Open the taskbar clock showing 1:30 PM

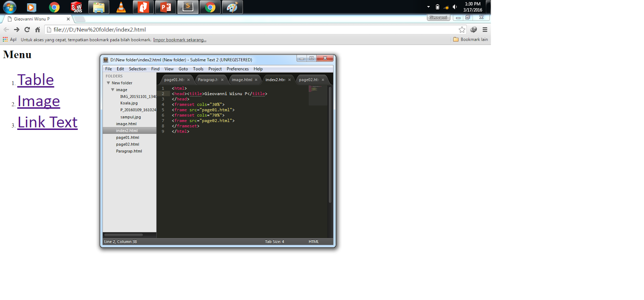473,7
